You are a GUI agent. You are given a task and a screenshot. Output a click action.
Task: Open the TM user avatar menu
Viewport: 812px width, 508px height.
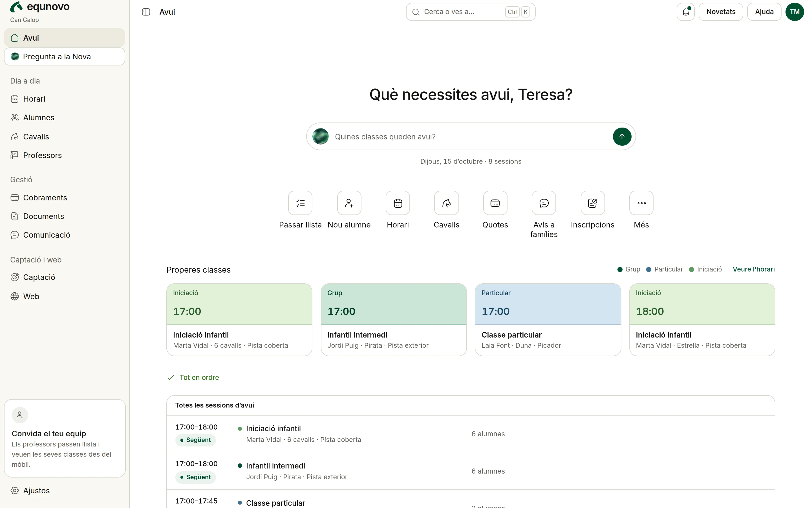(795, 12)
